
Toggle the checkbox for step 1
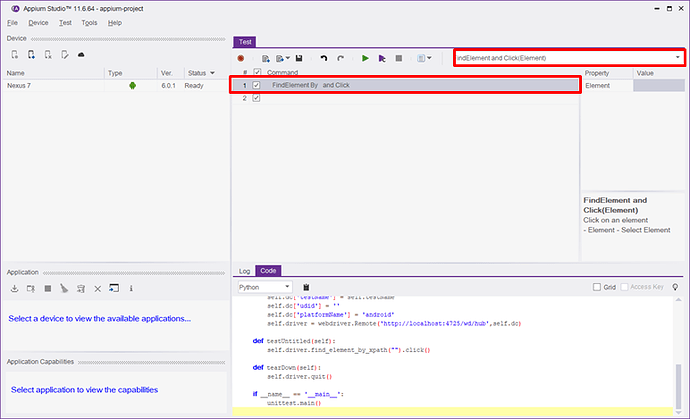[257, 86]
